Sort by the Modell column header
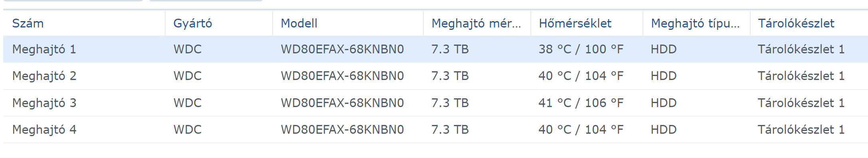Screen dimensions: 868x158 [x=348, y=23]
